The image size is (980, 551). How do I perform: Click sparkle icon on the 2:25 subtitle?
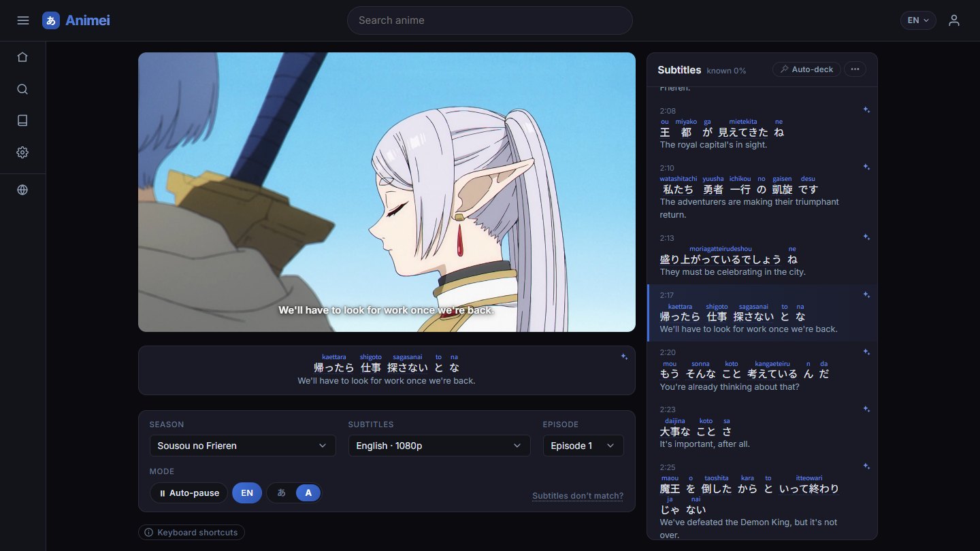coord(866,466)
